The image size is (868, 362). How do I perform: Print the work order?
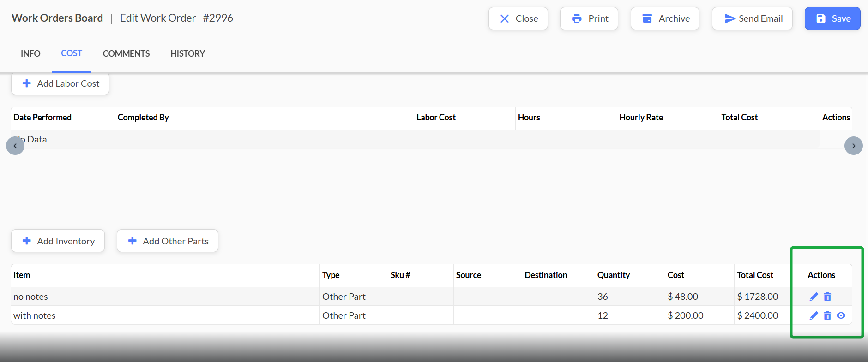coord(589,18)
